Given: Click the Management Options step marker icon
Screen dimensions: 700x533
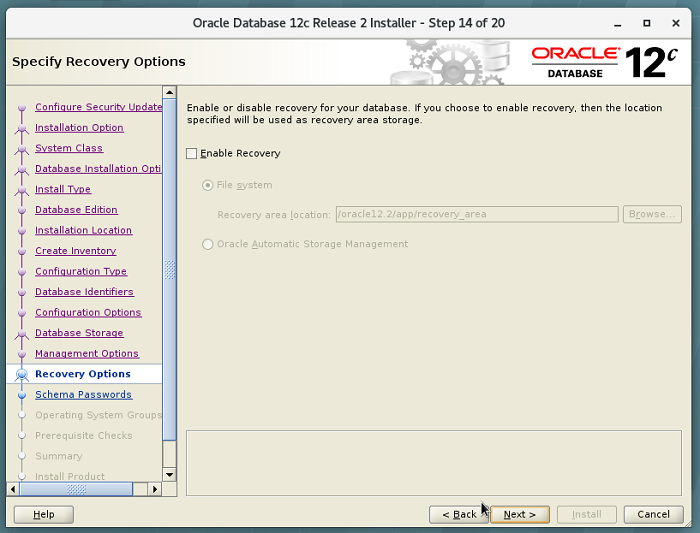Looking at the screenshot, I should click(x=22, y=354).
